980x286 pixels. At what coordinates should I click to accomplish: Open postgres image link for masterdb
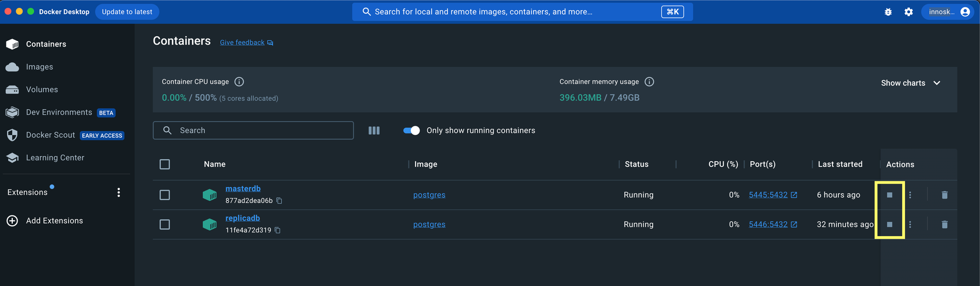pos(429,195)
